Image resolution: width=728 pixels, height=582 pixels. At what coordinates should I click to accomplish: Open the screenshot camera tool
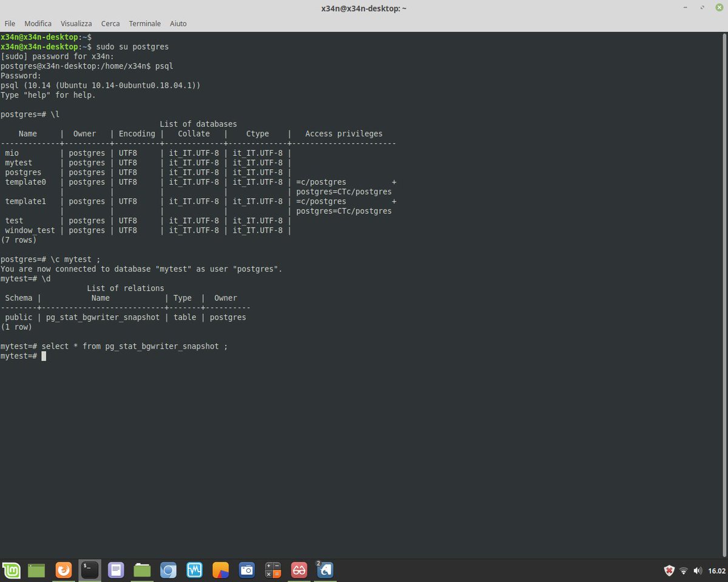[x=246, y=570]
